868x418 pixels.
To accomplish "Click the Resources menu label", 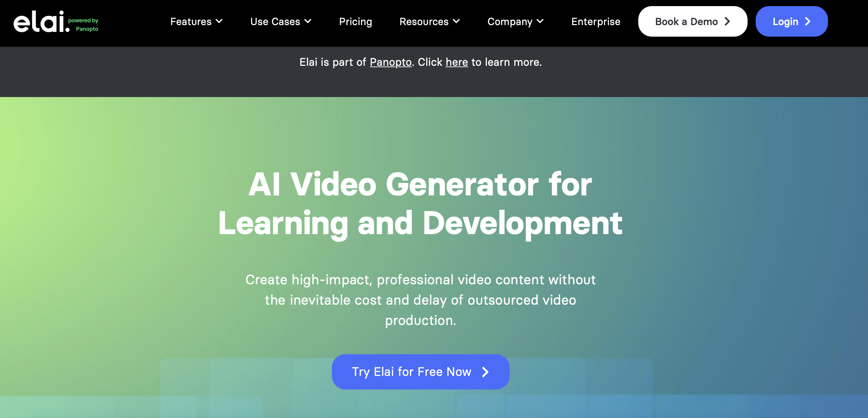I will click(424, 21).
